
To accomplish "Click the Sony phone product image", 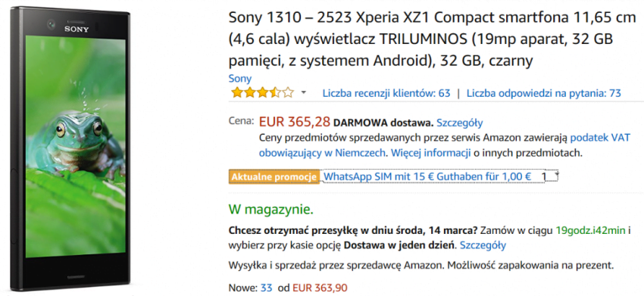I will pyautogui.click(x=70, y=148).
